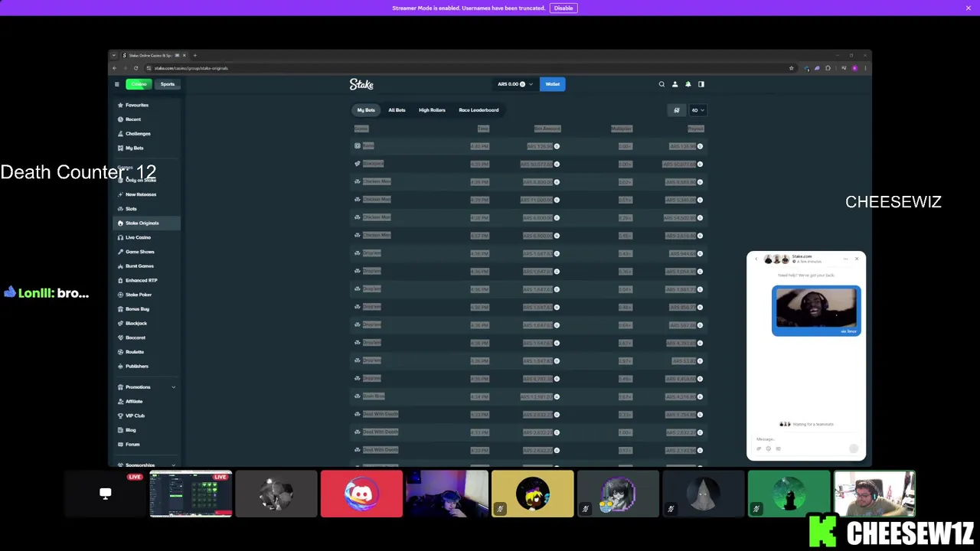Open the notifications bell icon
This screenshot has width=980, height=551.
688,84
